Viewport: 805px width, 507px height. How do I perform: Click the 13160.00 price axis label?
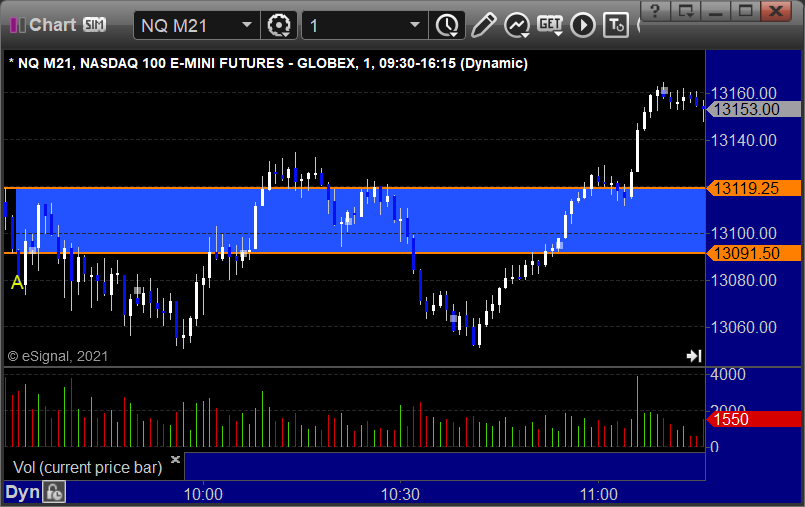744,93
